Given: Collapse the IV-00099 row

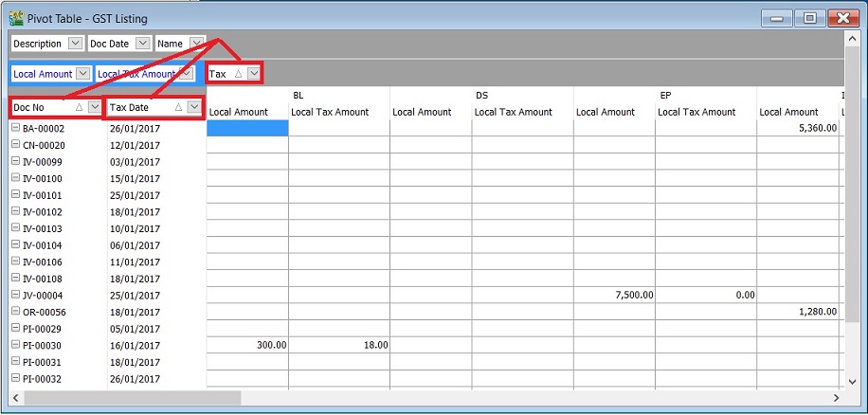Looking at the screenshot, I should (16, 161).
